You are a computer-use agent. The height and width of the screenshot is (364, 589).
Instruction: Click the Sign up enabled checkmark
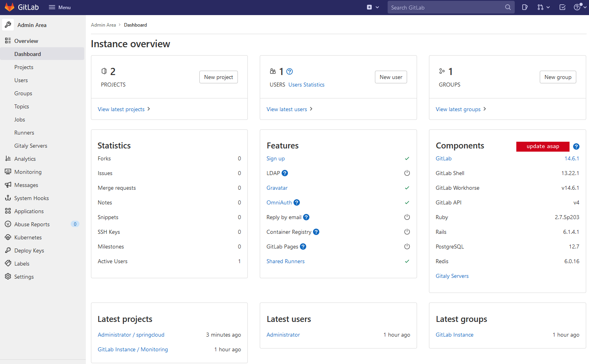[407, 158]
